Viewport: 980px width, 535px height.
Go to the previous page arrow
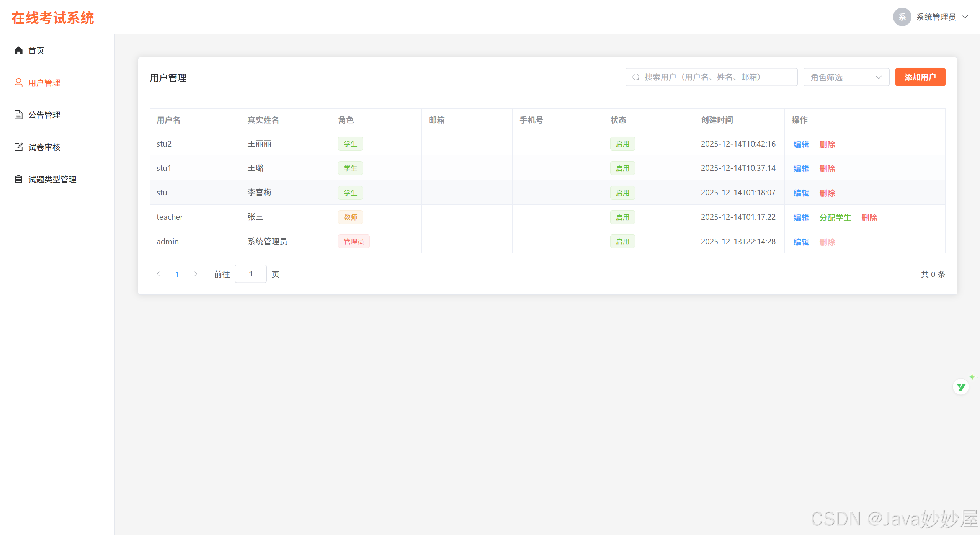[158, 274]
